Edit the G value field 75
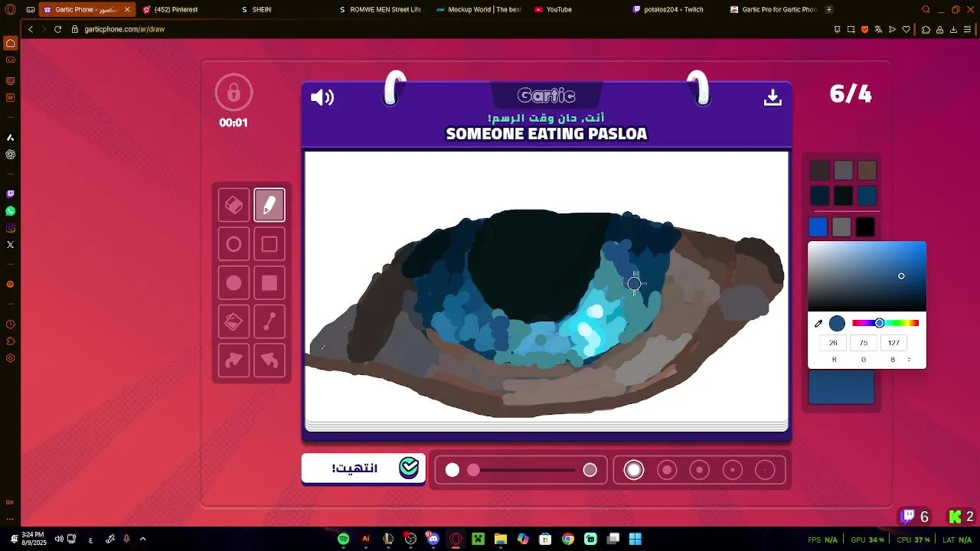980x551 pixels. pyautogui.click(x=864, y=343)
